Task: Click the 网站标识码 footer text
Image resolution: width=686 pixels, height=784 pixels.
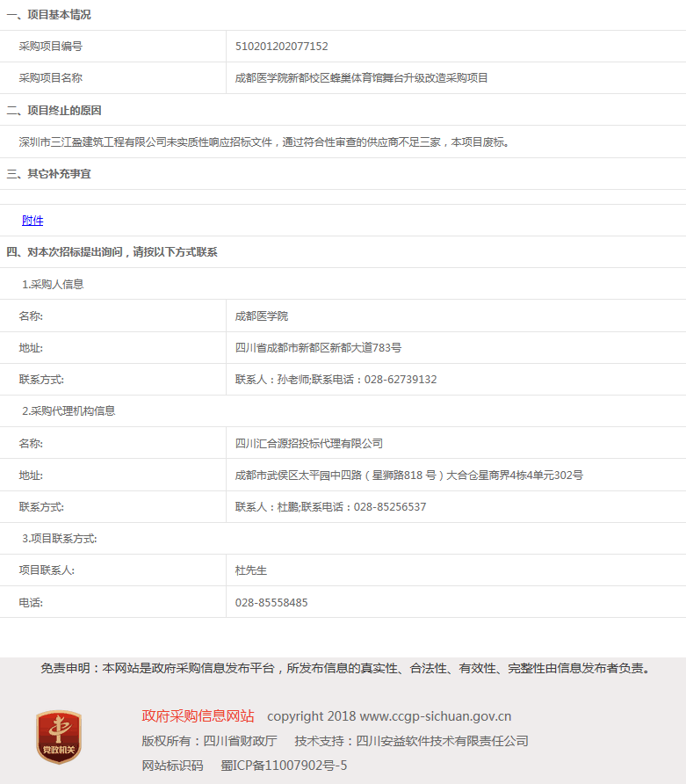Action: pos(172,766)
